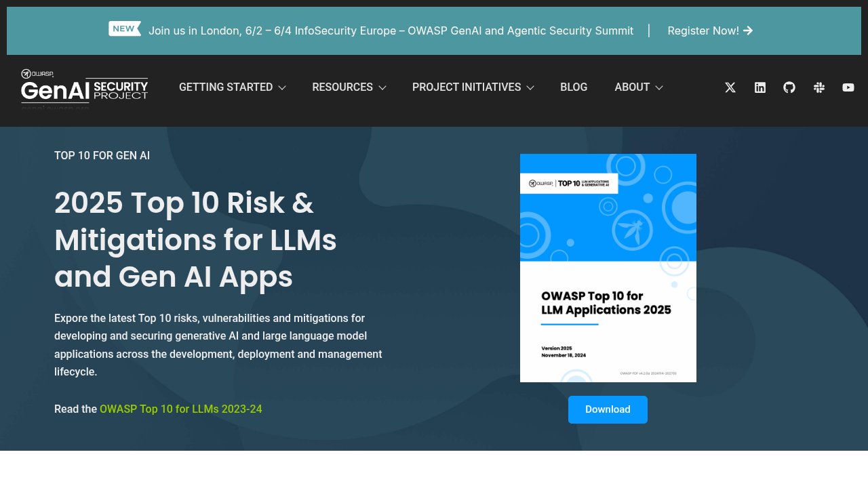The image size is (868, 488).
Task: Click the 2025 Top 10 Risk heading
Action: 195,240
